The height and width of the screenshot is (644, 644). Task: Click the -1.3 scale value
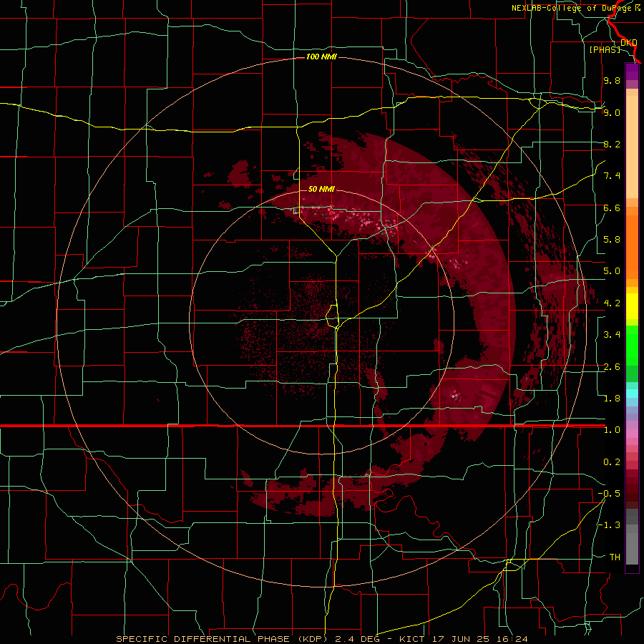(x=609, y=525)
